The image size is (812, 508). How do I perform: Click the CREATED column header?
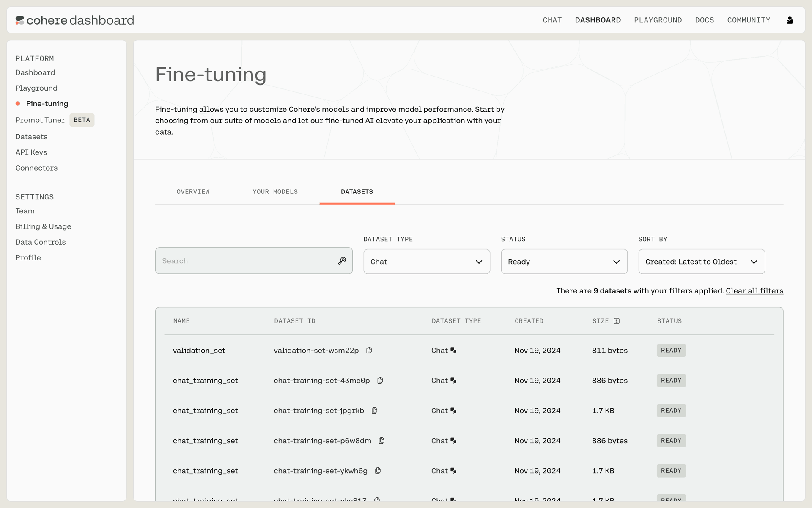pyautogui.click(x=529, y=321)
